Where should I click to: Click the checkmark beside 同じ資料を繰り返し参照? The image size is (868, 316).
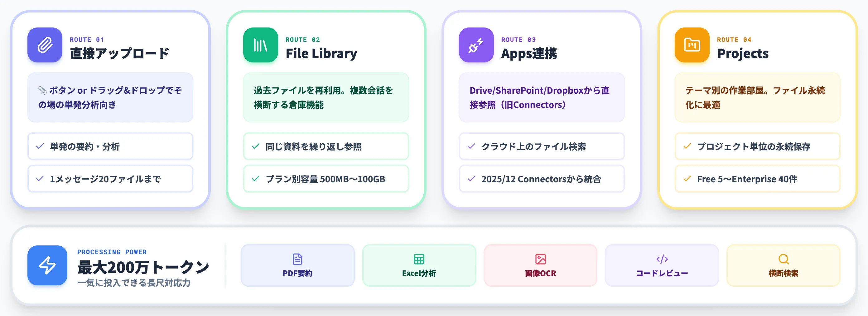[x=255, y=146]
